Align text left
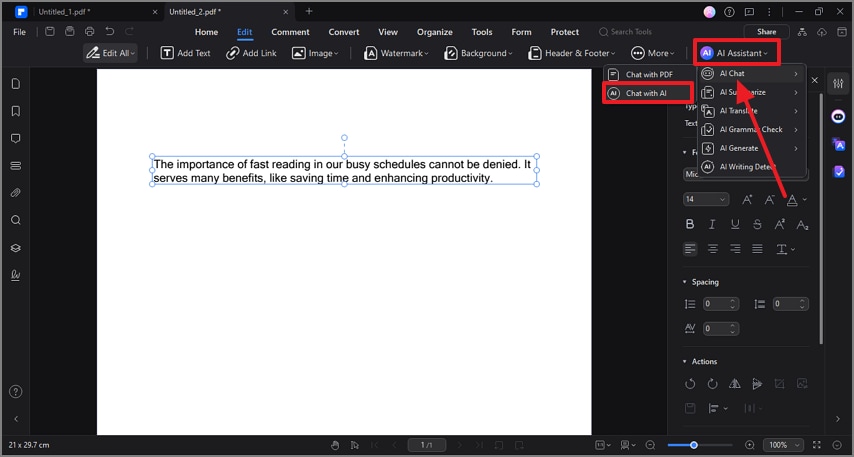Screen dimensions: 854x457 [690, 249]
